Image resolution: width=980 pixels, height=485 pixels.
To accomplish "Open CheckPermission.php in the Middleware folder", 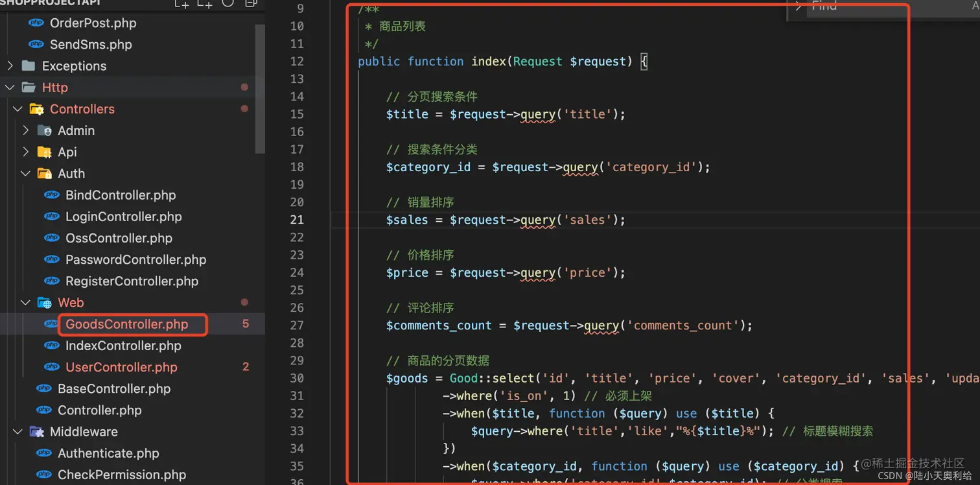I will pos(122,475).
